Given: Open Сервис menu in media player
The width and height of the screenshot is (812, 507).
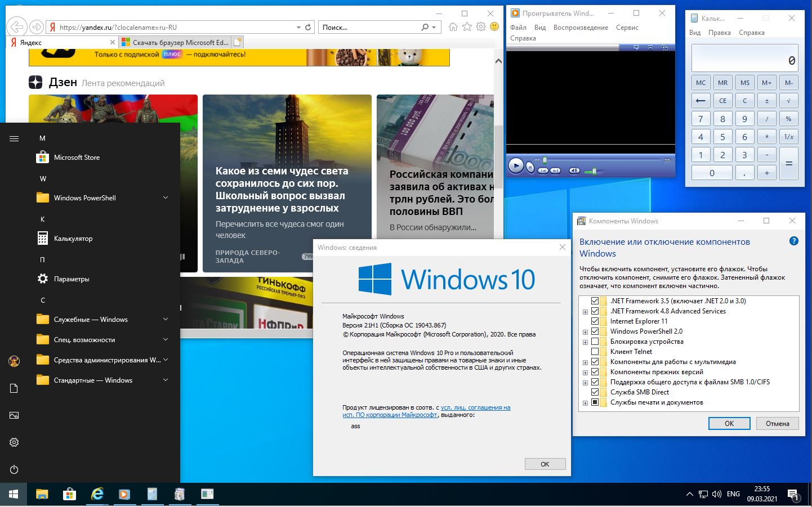Looking at the screenshot, I should (x=627, y=28).
